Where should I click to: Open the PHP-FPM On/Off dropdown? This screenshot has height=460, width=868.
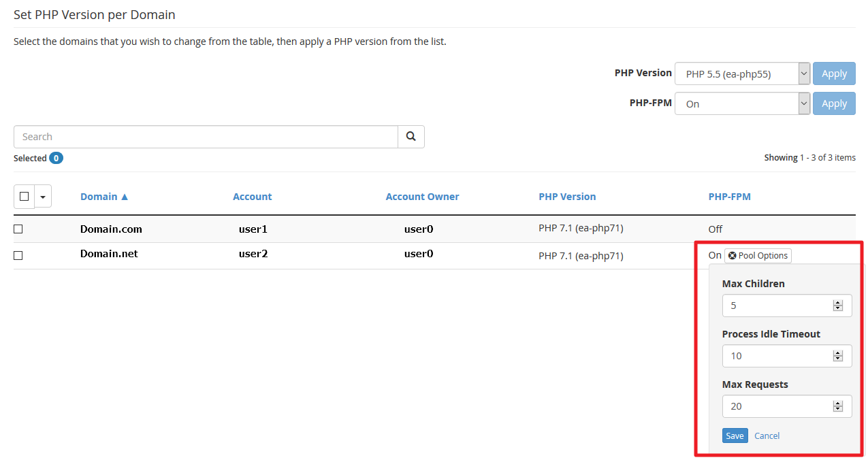[x=803, y=103]
